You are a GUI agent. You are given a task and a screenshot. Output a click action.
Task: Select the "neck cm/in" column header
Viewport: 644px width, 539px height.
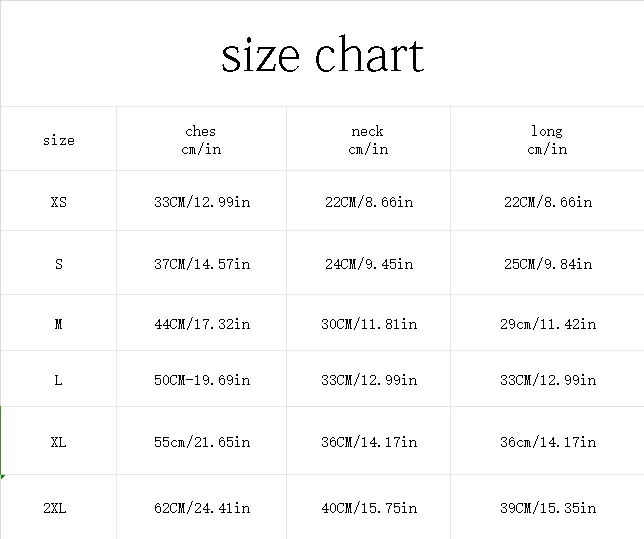(368, 140)
